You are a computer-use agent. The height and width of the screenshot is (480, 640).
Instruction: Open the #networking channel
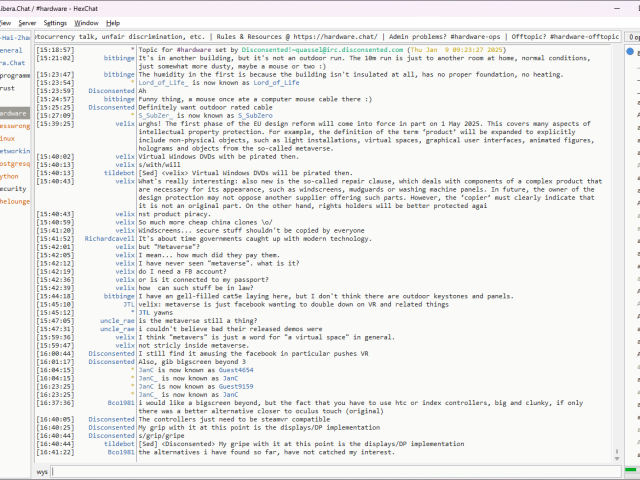(x=14, y=151)
